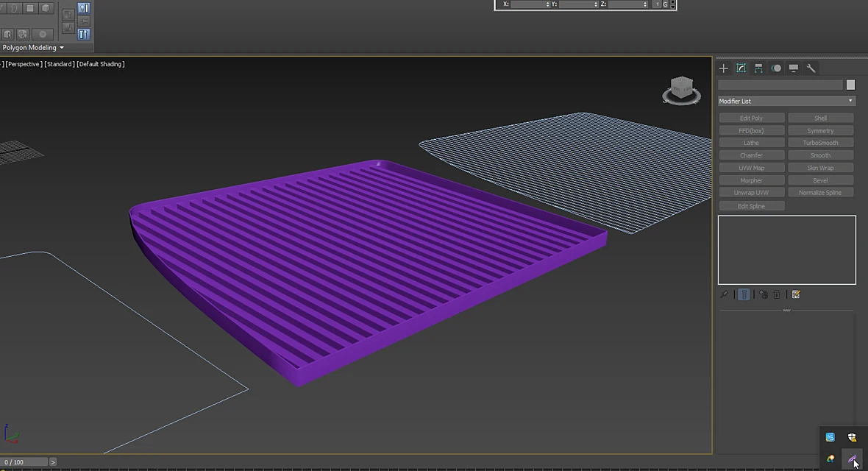The height and width of the screenshot is (471, 868).
Task: Switch to the Hierarchy panel icon
Action: click(758, 68)
